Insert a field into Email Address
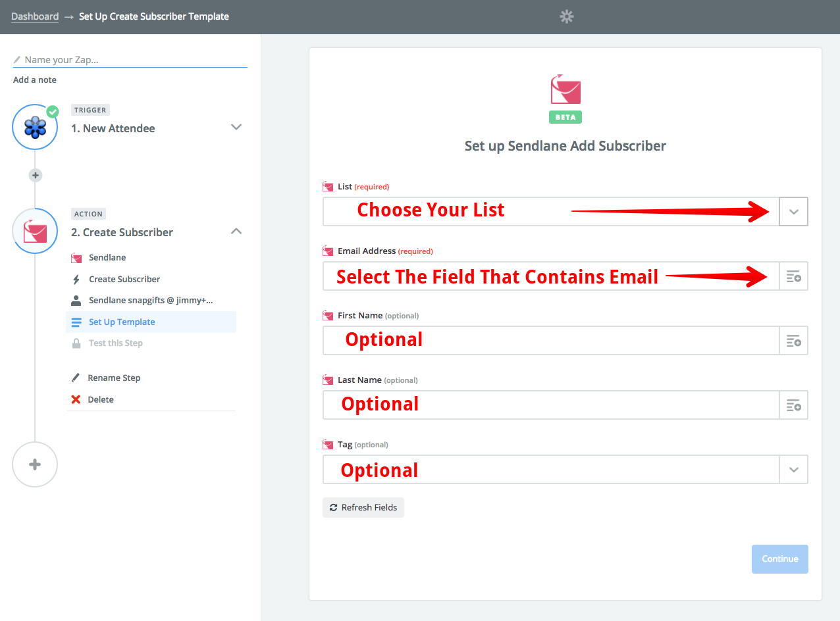Screen dimensions: 840x621 [793, 276]
